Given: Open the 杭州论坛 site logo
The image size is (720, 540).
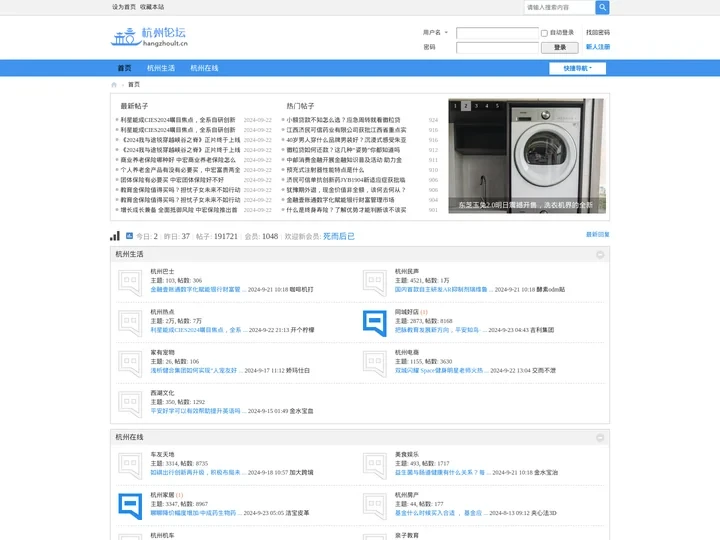Looking at the screenshot, I should (149, 37).
